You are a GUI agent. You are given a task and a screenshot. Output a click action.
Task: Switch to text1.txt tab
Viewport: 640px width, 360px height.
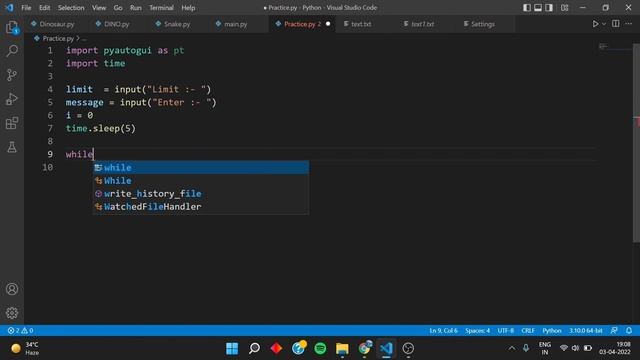422,24
